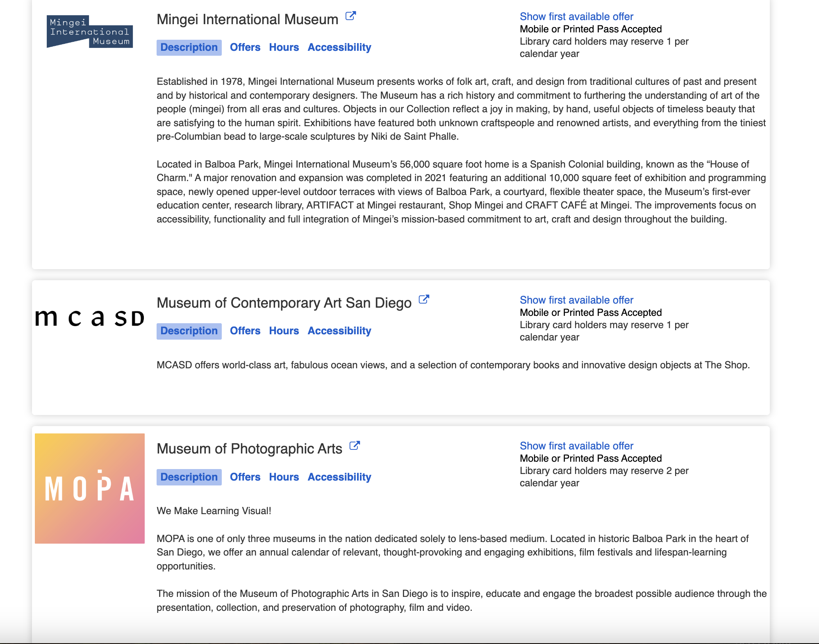View MCASD Accessibility tab
This screenshot has height=644, width=819.
click(339, 331)
